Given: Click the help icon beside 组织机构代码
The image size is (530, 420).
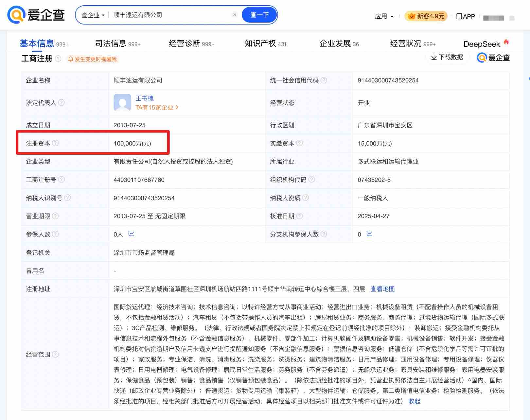Looking at the screenshot, I should pos(311,179).
